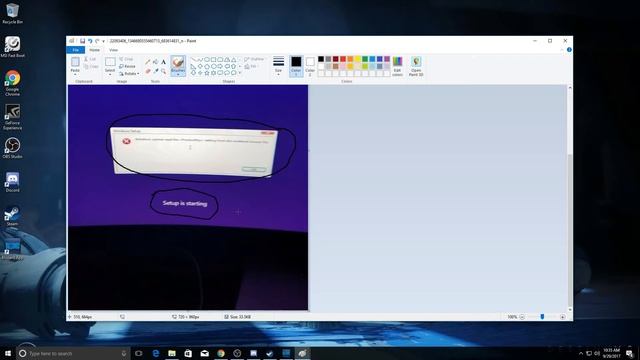Open the Rotate dropdown menu
This screenshot has height=360, width=640.
(x=129, y=73)
